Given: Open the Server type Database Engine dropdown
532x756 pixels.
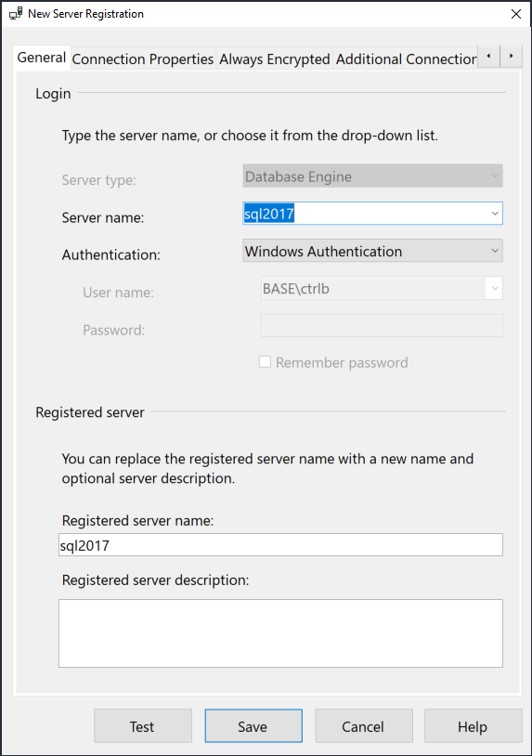Looking at the screenshot, I should coord(372,176).
